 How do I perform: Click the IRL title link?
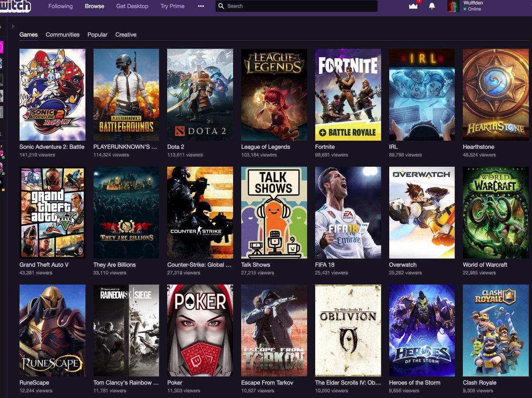[x=393, y=147]
